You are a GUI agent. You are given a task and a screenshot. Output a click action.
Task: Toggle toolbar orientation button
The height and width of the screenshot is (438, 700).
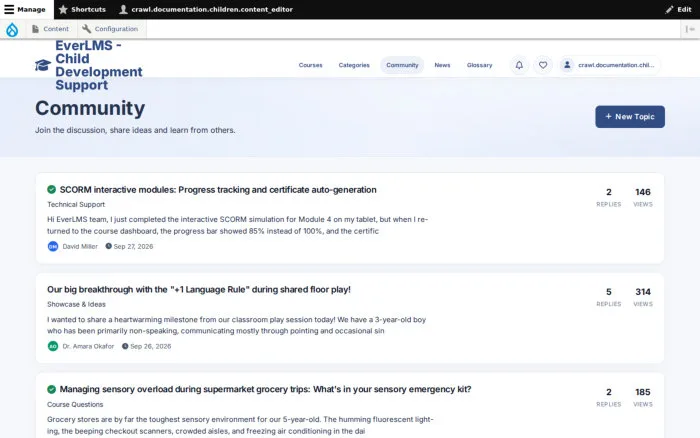[690, 29]
